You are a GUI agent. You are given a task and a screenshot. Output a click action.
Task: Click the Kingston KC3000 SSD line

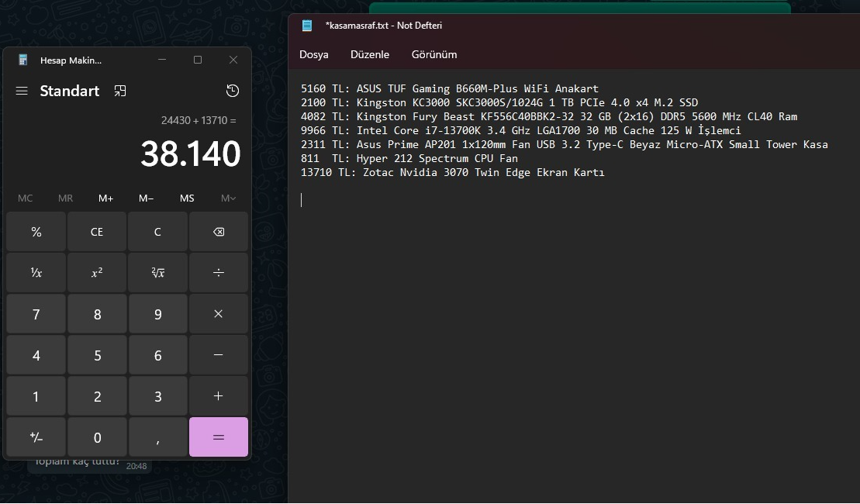499,102
